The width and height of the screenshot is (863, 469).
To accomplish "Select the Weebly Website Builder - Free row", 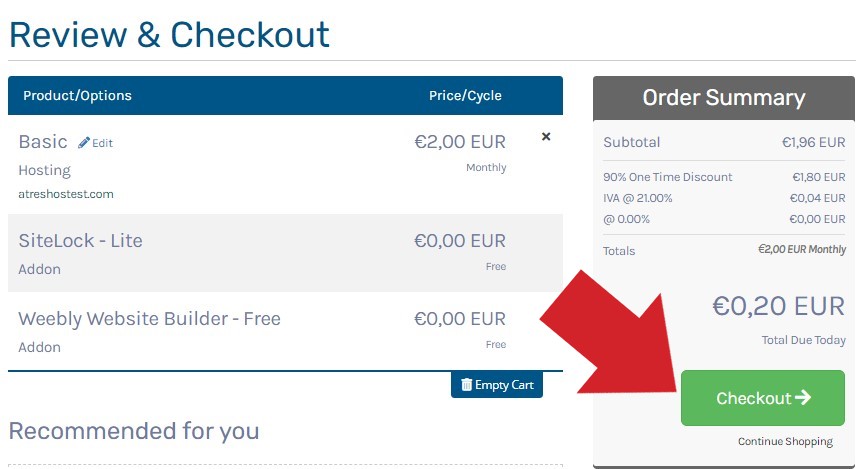I will (285, 331).
